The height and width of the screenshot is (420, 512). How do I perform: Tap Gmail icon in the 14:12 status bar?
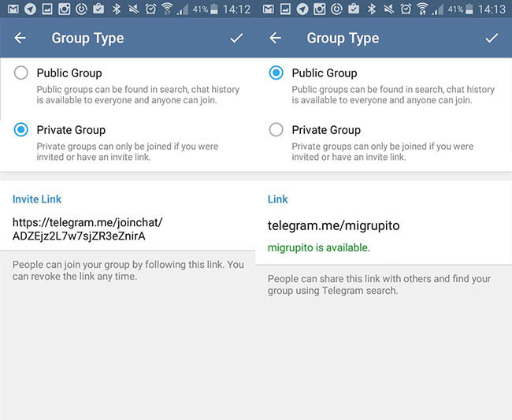click(x=13, y=9)
